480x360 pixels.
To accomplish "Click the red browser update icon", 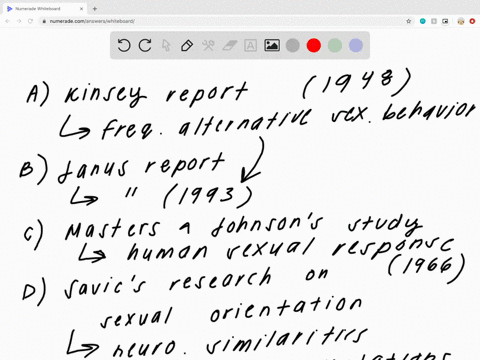I will (472, 21).
